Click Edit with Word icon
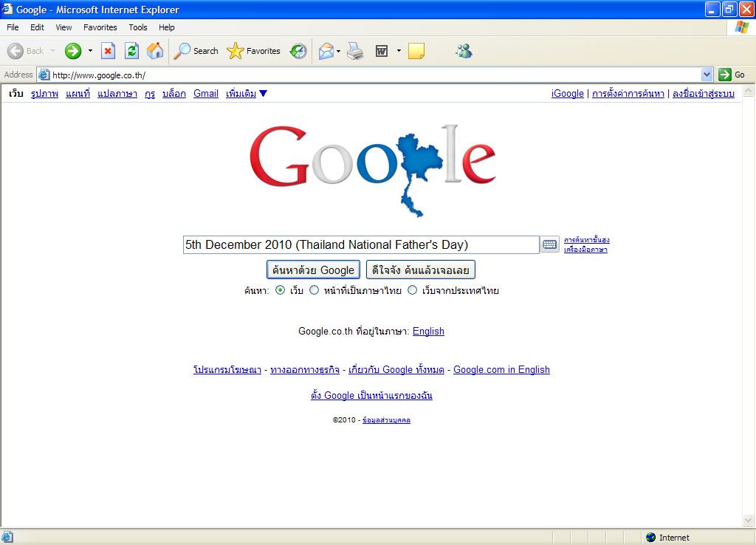 tap(382, 51)
